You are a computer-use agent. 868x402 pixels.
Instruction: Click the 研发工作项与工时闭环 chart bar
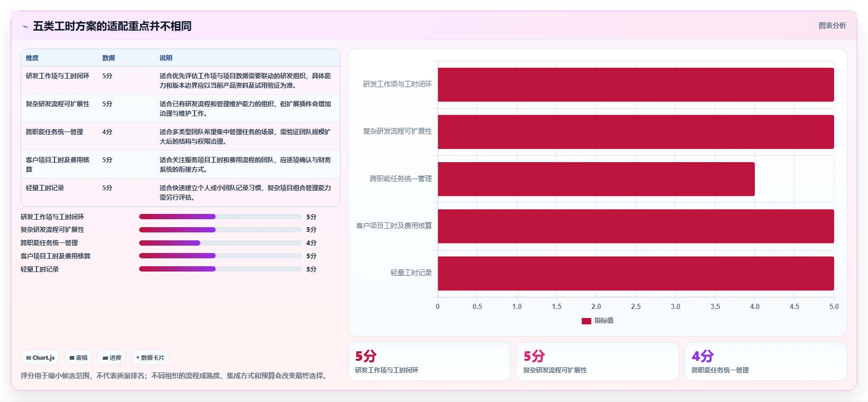[635, 85]
